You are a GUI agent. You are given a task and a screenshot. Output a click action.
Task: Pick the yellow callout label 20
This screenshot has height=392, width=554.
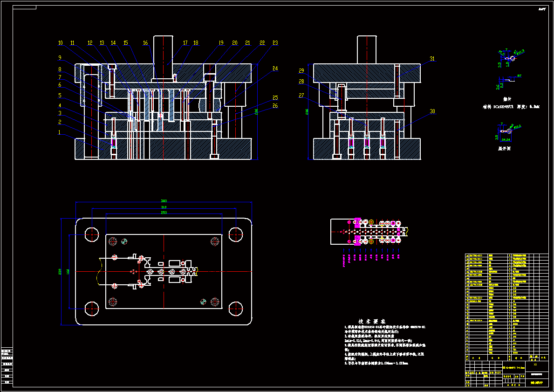point(235,43)
